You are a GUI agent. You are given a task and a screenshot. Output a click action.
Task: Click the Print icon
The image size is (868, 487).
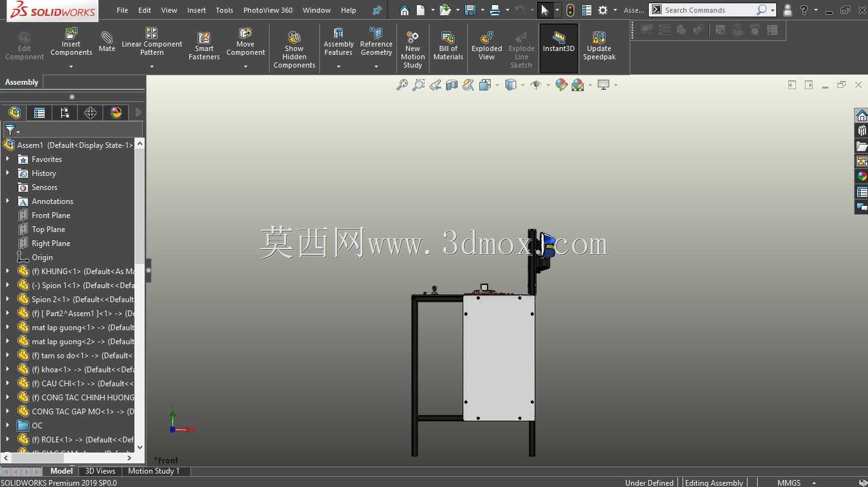click(x=496, y=10)
